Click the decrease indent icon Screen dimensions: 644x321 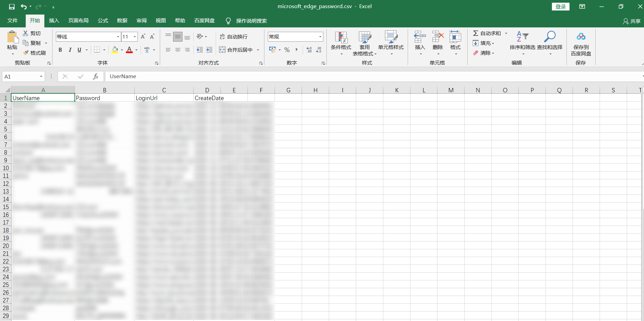tap(200, 50)
